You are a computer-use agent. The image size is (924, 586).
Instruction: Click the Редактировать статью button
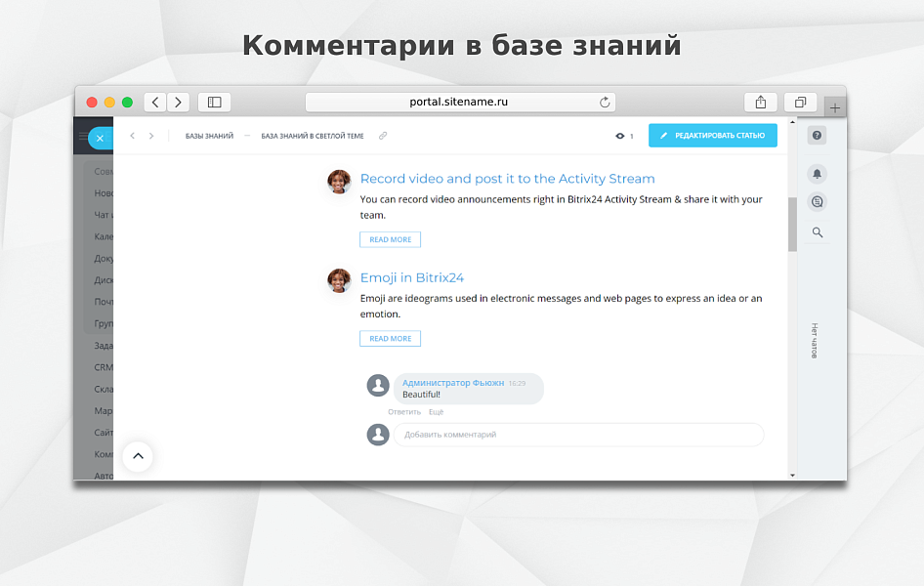click(712, 135)
